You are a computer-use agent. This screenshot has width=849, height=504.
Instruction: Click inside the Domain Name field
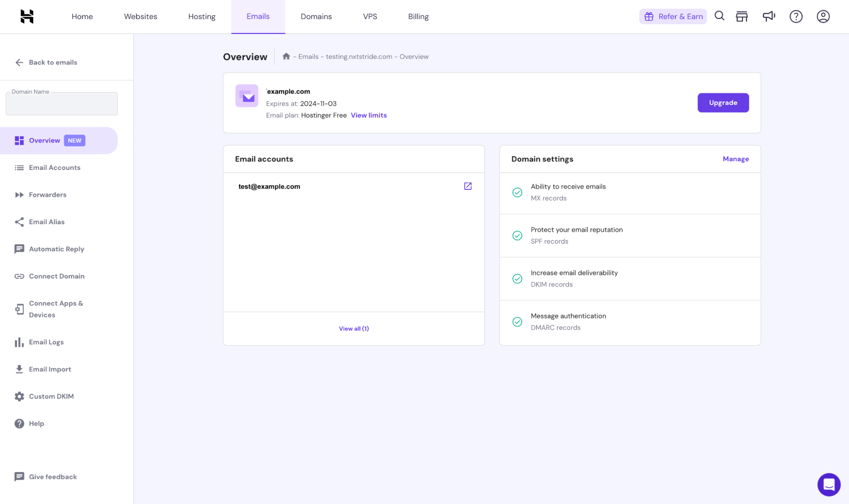(x=61, y=103)
